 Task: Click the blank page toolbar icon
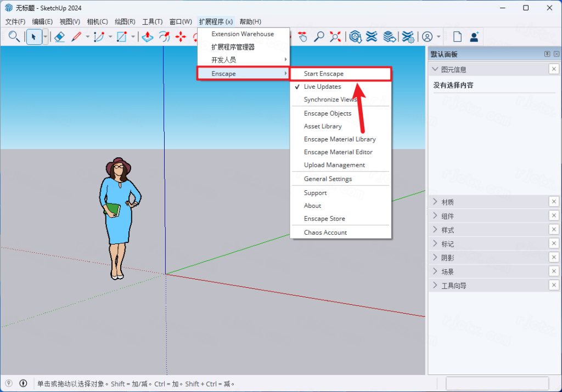click(457, 37)
